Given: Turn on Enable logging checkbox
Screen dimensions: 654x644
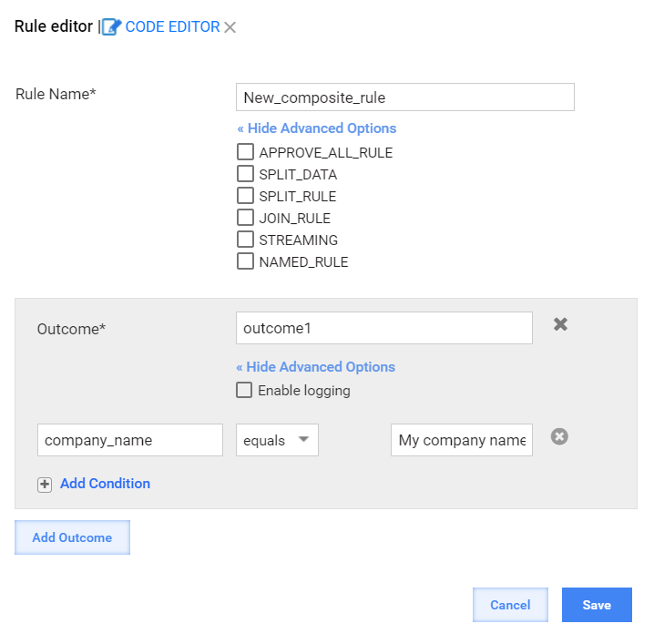Looking at the screenshot, I should pyautogui.click(x=244, y=390).
